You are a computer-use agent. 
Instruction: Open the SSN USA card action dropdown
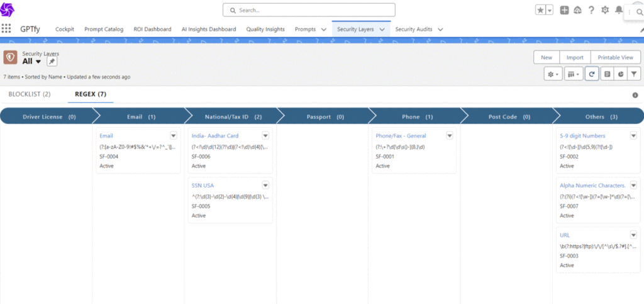(265, 185)
